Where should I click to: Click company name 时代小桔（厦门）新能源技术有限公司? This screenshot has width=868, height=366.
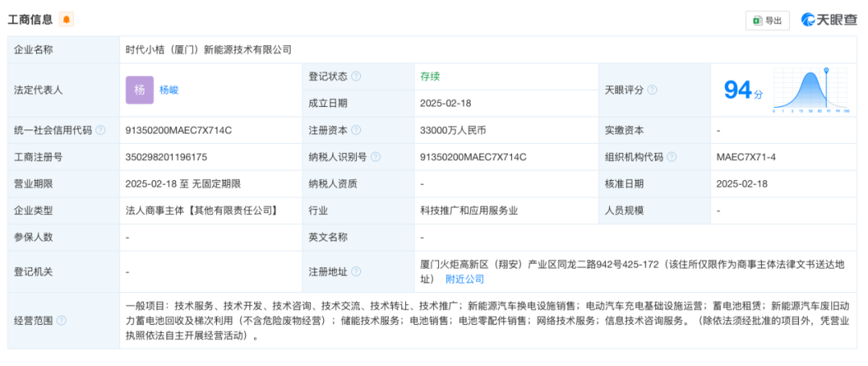(x=208, y=50)
